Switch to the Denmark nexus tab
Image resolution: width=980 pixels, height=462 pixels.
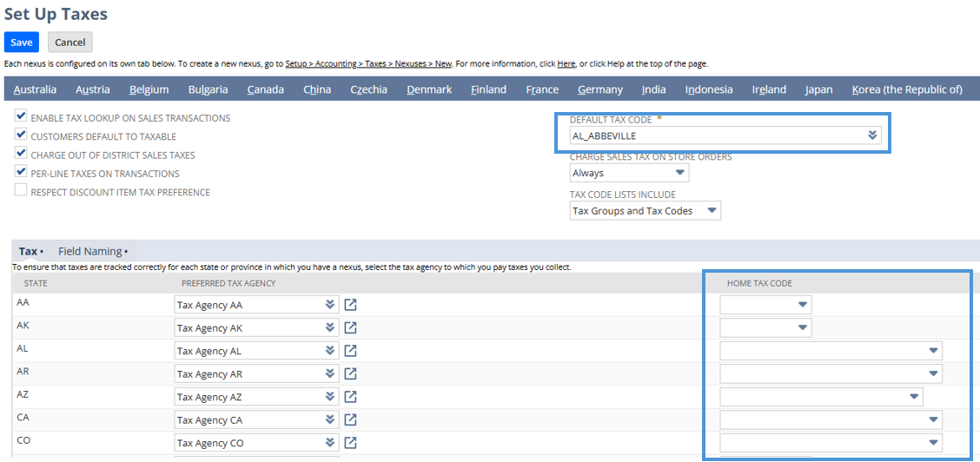[429, 89]
